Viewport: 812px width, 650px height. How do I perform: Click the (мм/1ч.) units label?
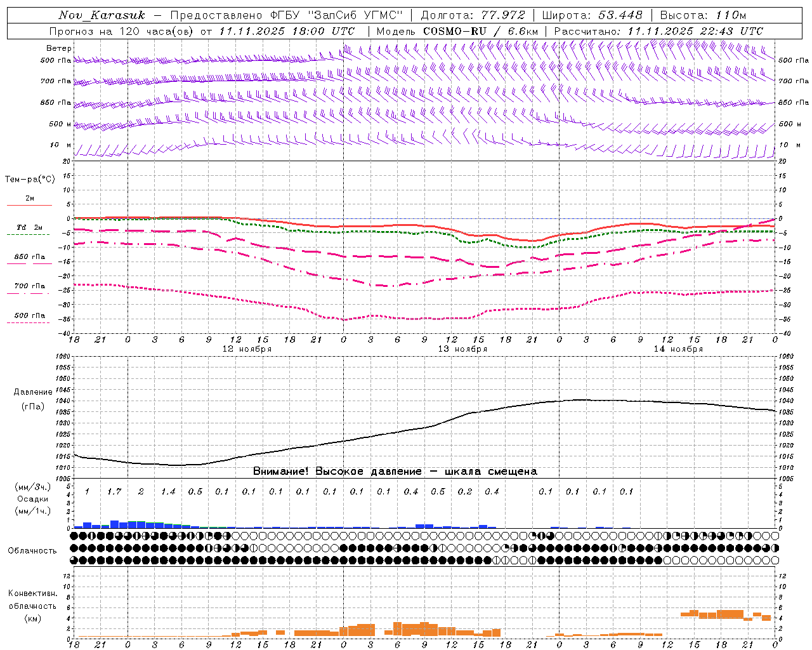[33, 511]
